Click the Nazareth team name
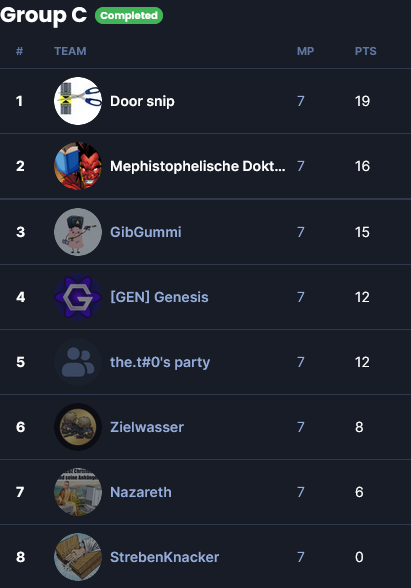 tap(141, 492)
